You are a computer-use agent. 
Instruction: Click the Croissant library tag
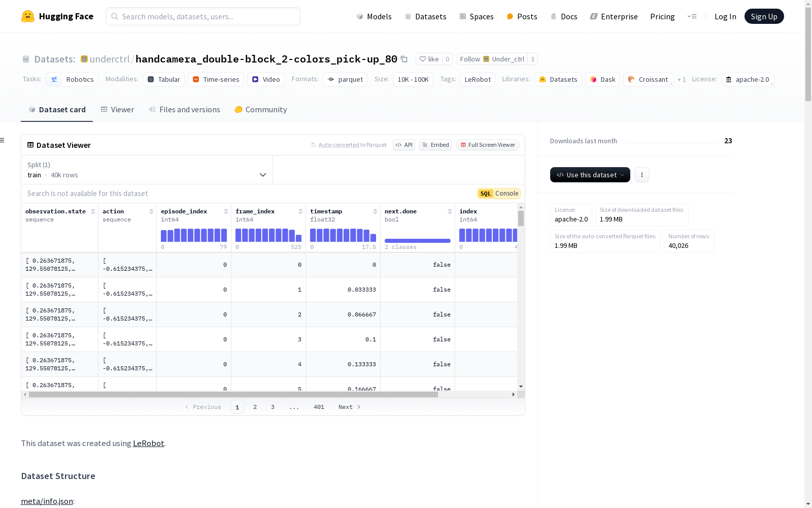[648, 79]
